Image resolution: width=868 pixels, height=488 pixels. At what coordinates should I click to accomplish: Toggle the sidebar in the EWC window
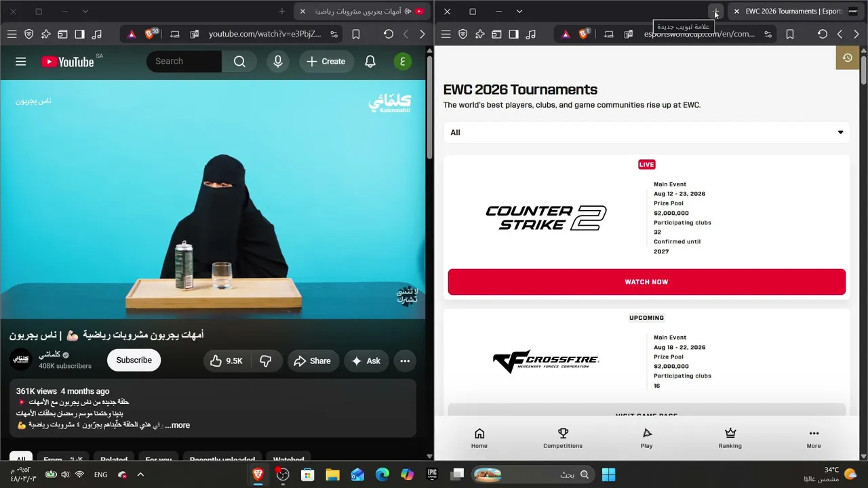pos(513,34)
